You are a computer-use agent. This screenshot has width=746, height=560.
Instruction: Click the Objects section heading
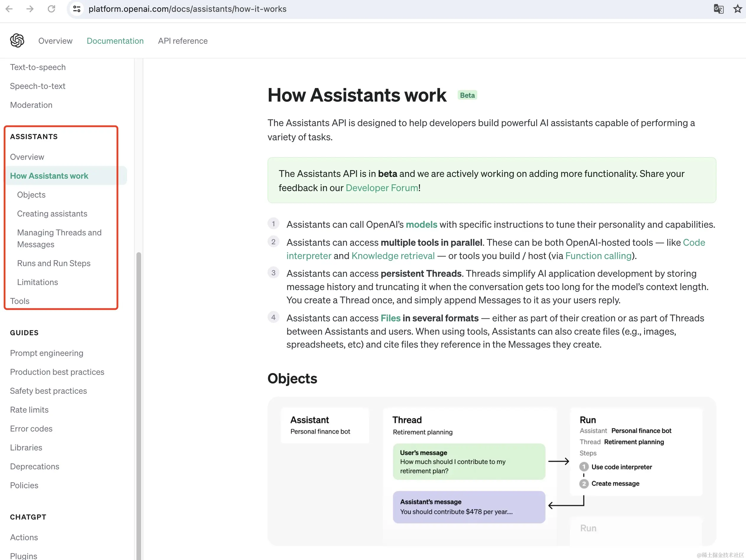[x=292, y=379]
